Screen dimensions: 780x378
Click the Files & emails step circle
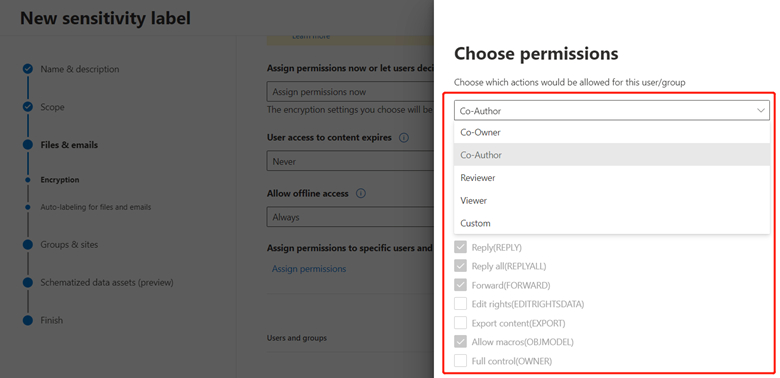[x=28, y=145]
